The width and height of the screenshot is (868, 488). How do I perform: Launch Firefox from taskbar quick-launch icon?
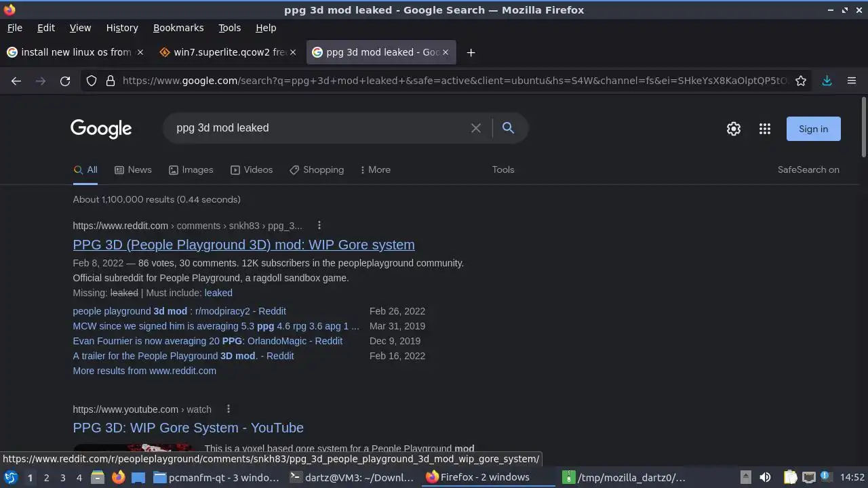click(x=118, y=477)
